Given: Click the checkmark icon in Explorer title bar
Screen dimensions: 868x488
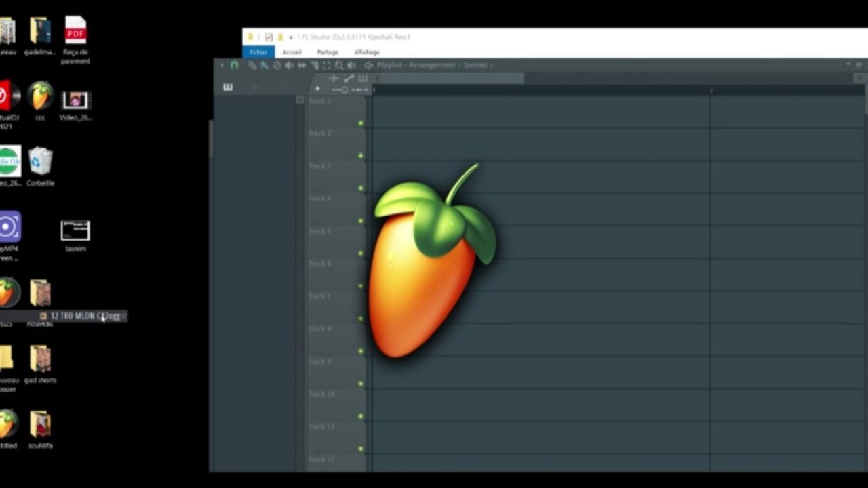Looking at the screenshot, I should point(269,37).
